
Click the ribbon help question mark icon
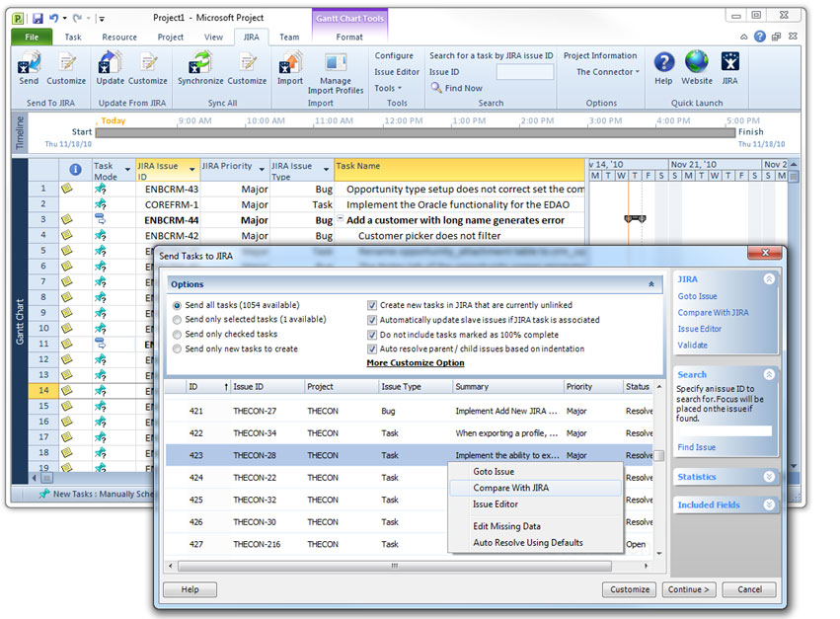pyautogui.click(x=760, y=37)
